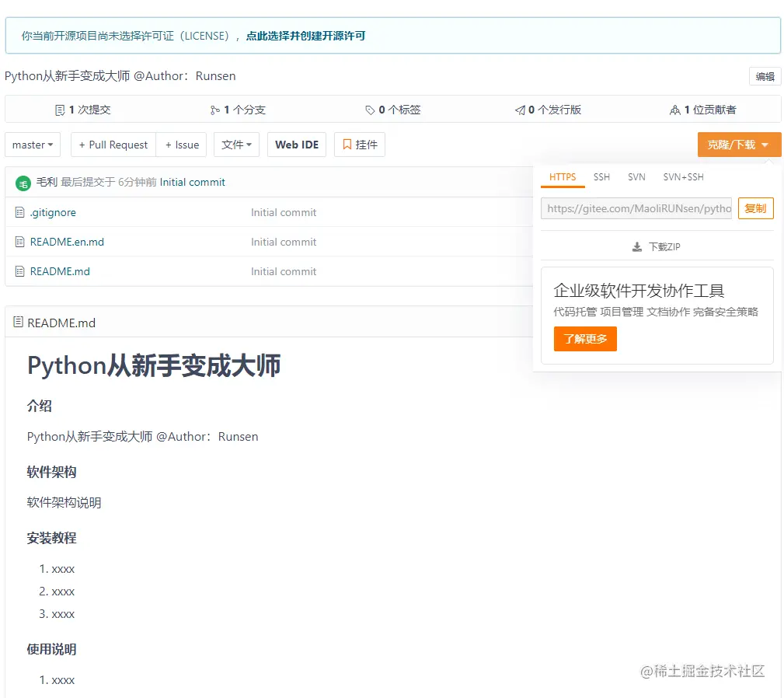Open README.md in the file list

pos(60,271)
